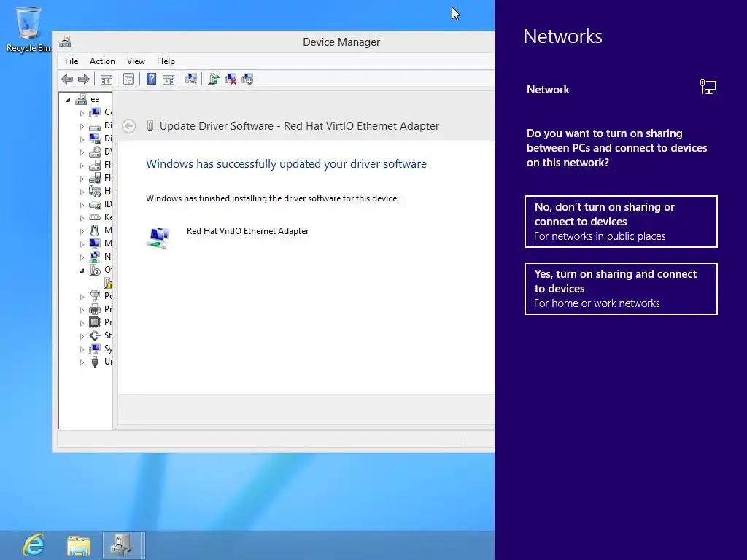The image size is (747, 560).
Task: Select the Other devices question-mark icon
Action: tap(95, 270)
